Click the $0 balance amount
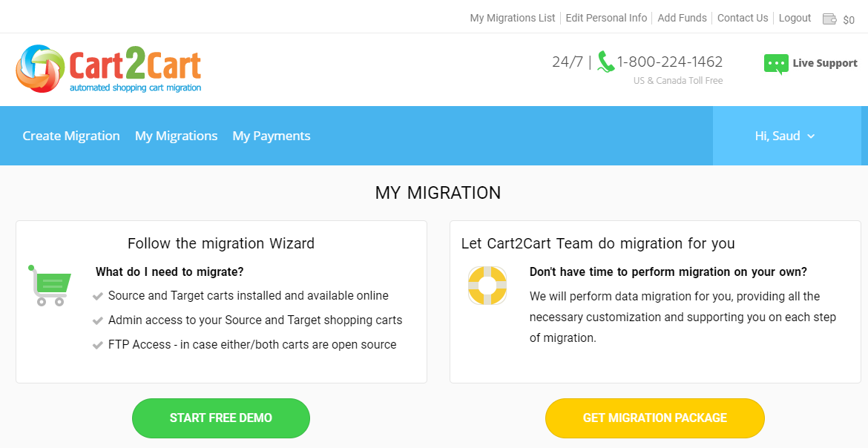868x448 pixels. tap(849, 21)
